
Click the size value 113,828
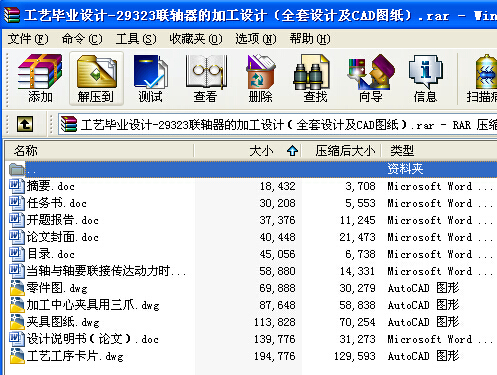tap(275, 322)
